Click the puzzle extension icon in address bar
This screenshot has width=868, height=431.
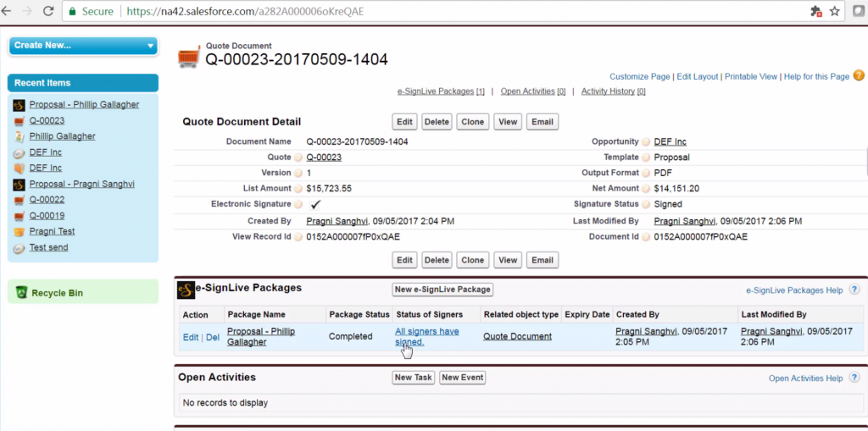(815, 11)
